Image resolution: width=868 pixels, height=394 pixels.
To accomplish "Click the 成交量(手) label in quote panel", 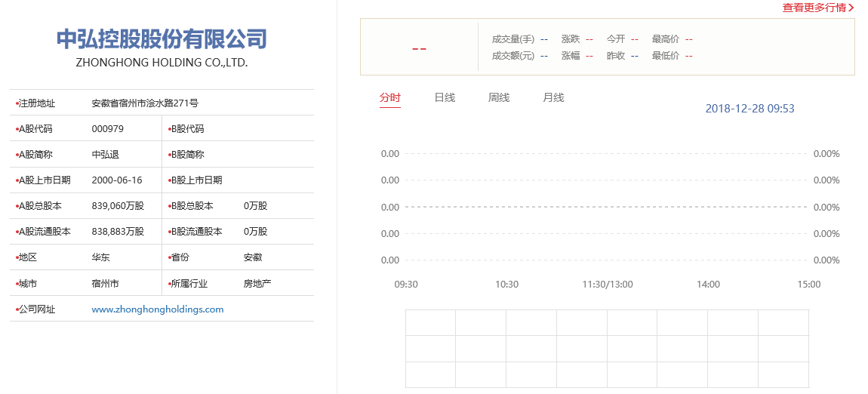I will tap(512, 39).
